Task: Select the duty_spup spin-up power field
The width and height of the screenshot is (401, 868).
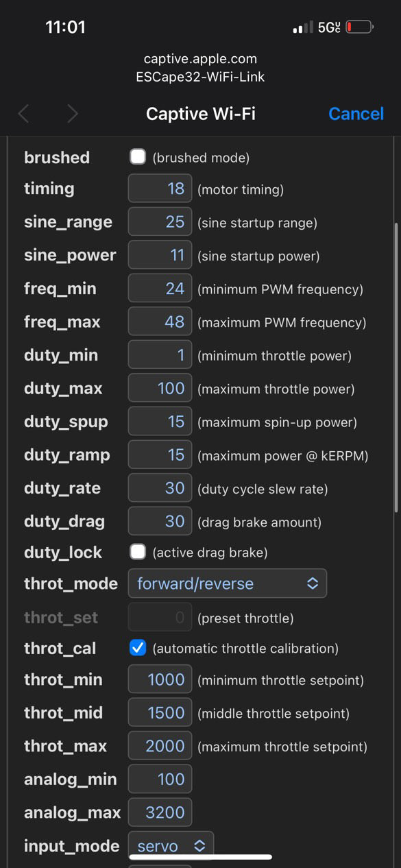Action: (160, 422)
